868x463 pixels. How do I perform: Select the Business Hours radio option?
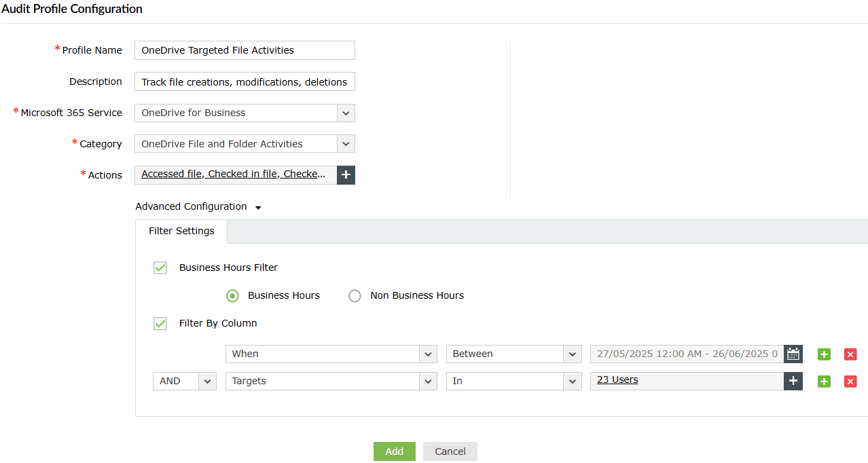[x=232, y=296]
